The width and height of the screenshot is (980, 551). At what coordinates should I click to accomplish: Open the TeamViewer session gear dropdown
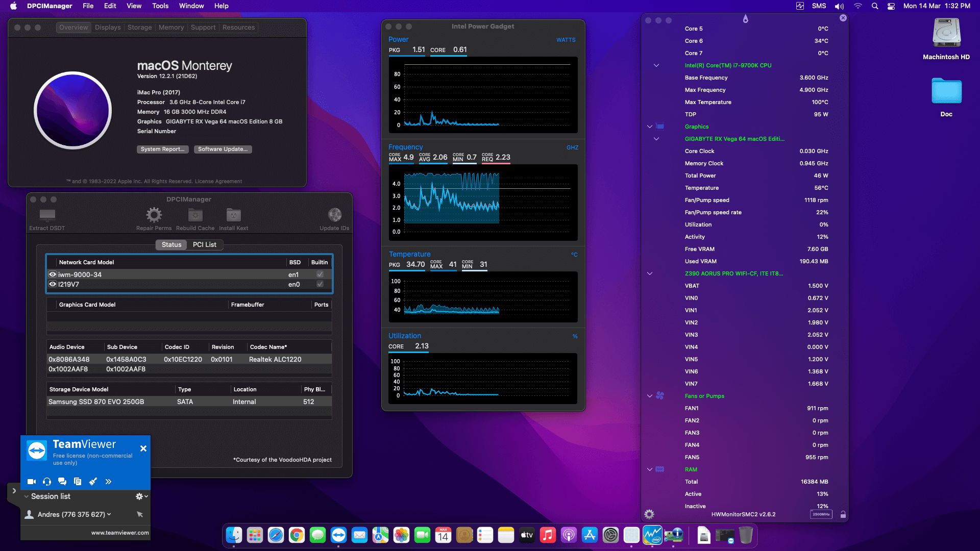click(x=141, y=496)
